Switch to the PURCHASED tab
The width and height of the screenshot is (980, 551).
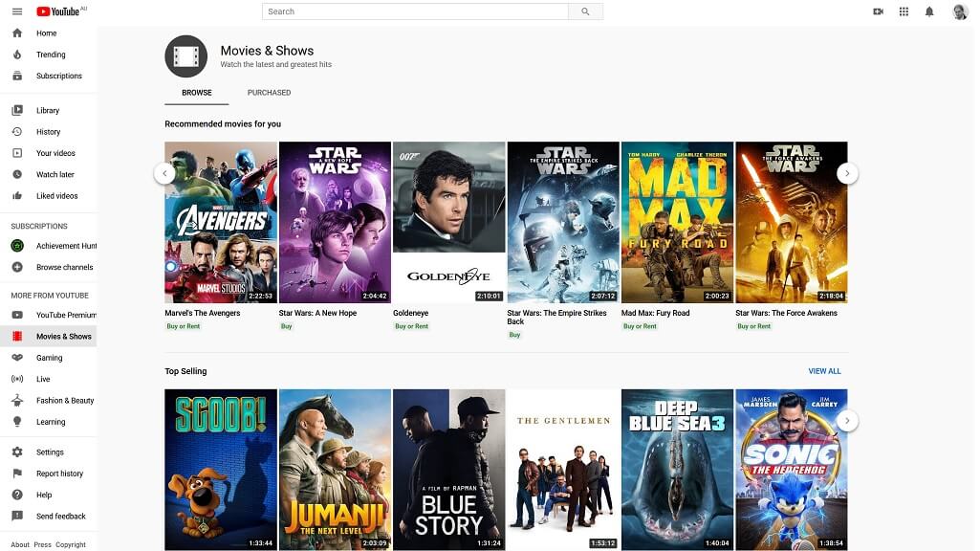269,92
